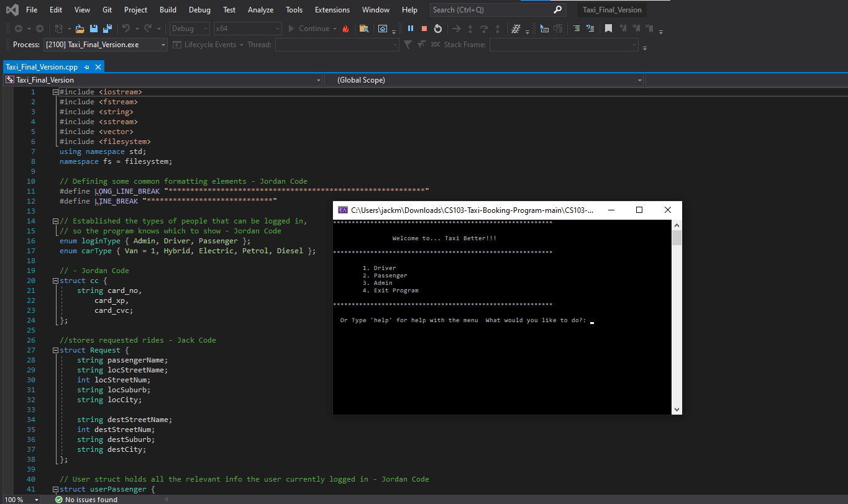Click the Break All pause icon
This screenshot has width=848, height=504.
tap(411, 29)
